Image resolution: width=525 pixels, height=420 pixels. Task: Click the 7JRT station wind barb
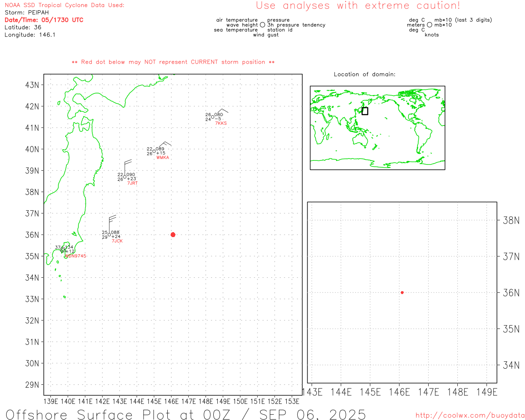(127, 167)
